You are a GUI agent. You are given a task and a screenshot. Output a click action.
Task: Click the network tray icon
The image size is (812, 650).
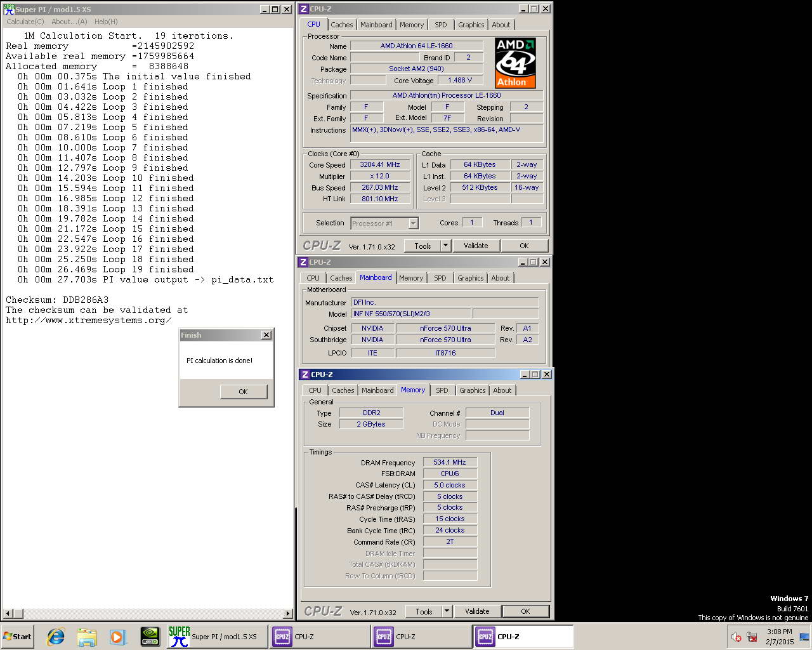(752, 637)
